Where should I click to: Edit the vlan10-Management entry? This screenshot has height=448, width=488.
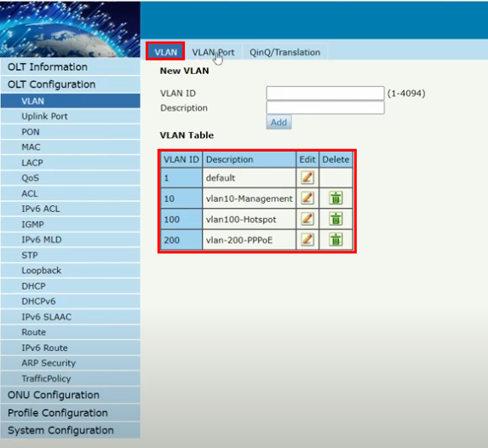click(307, 198)
